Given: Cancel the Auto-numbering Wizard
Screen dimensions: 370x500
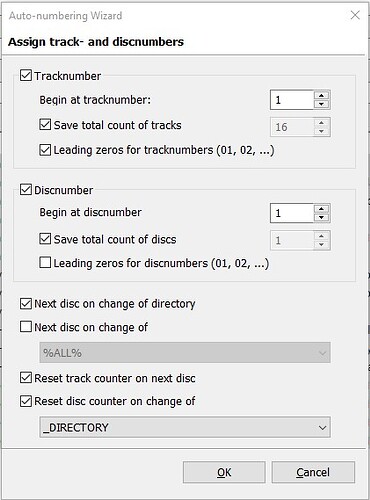Looking at the screenshot, I should [313, 472].
